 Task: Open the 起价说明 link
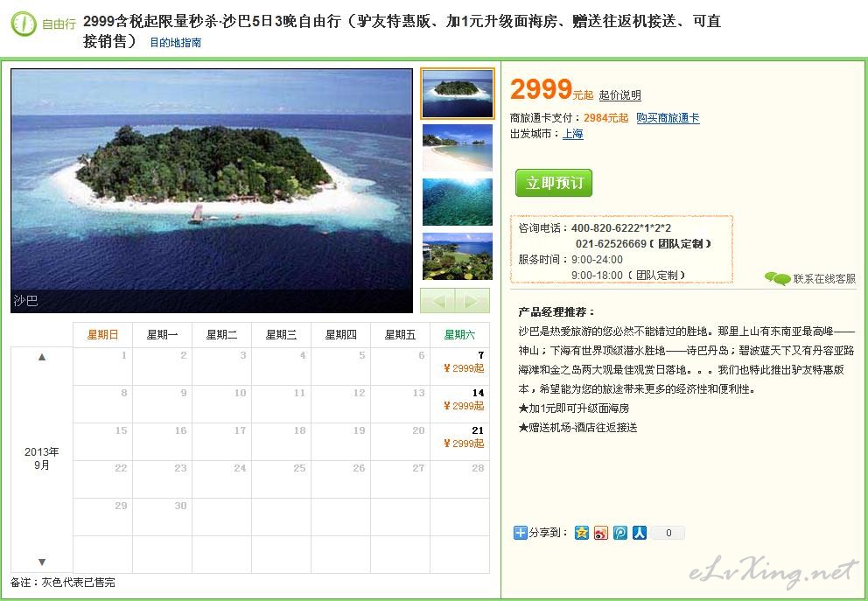pyautogui.click(x=620, y=95)
